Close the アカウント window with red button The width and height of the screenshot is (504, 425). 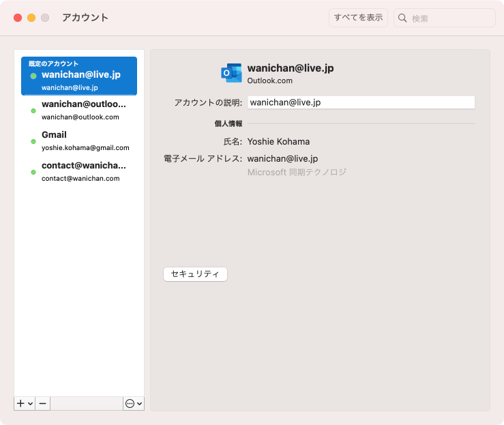18,18
